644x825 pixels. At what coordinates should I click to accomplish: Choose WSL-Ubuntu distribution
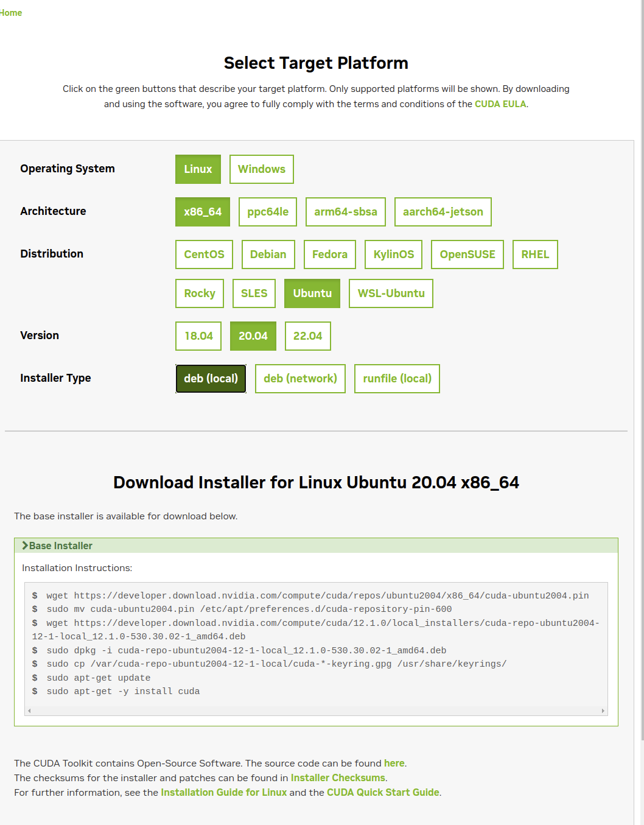[391, 293]
